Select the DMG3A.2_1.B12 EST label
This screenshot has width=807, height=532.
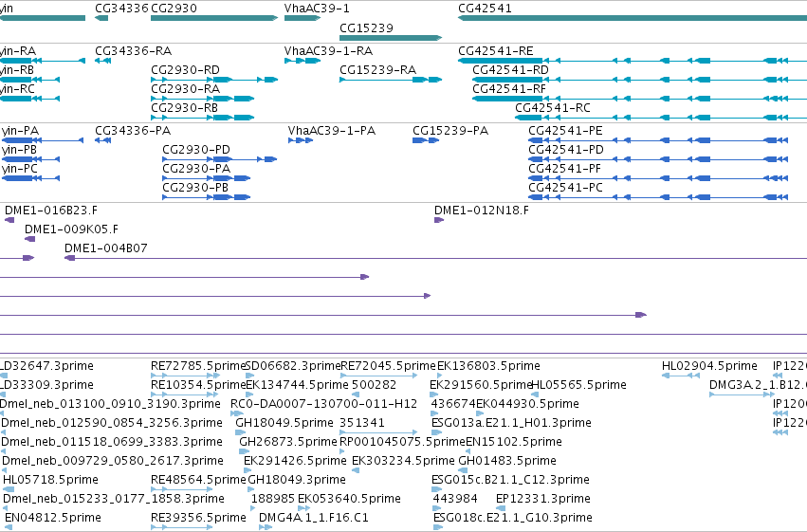758,385
